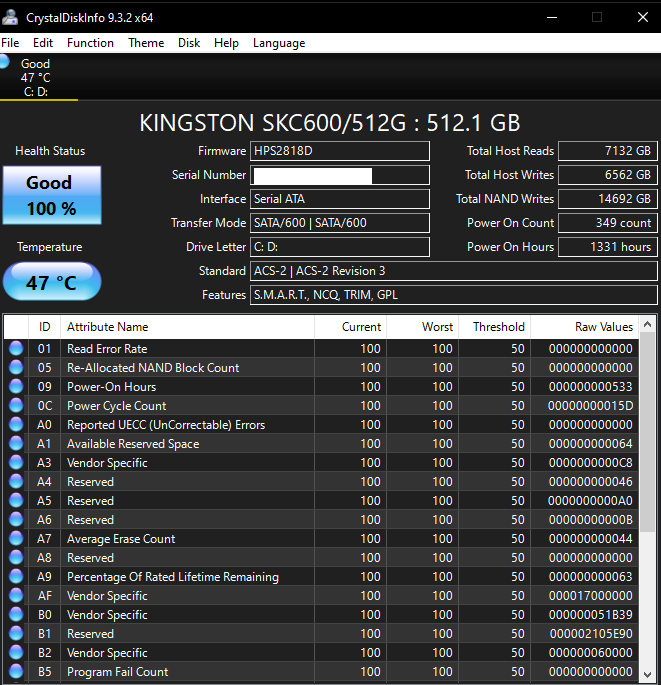This screenshot has height=685, width=661.
Task: Click the Current column header
Action: (350, 327)
